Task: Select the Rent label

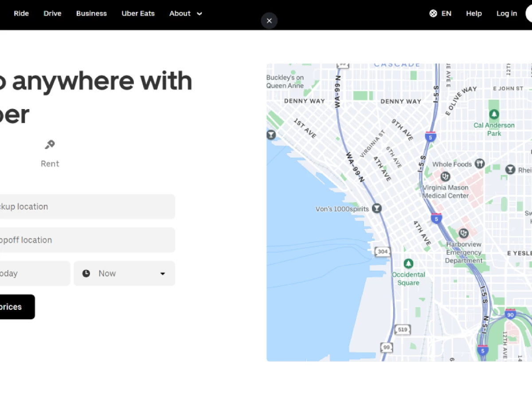Action: pyautogui.click(x=50, y=164)
